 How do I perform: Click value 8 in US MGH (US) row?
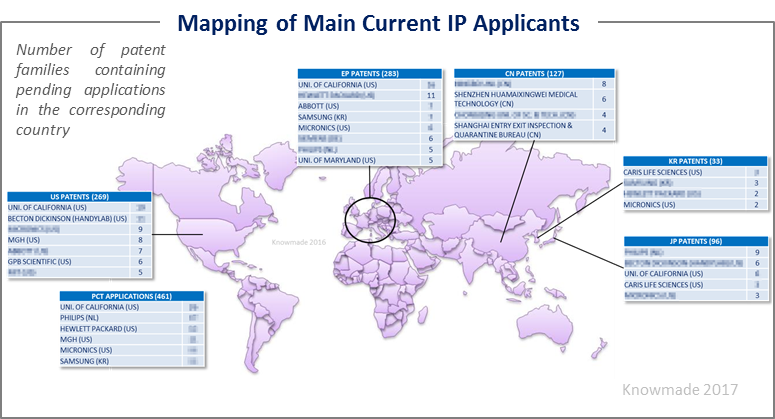[140, 240]
